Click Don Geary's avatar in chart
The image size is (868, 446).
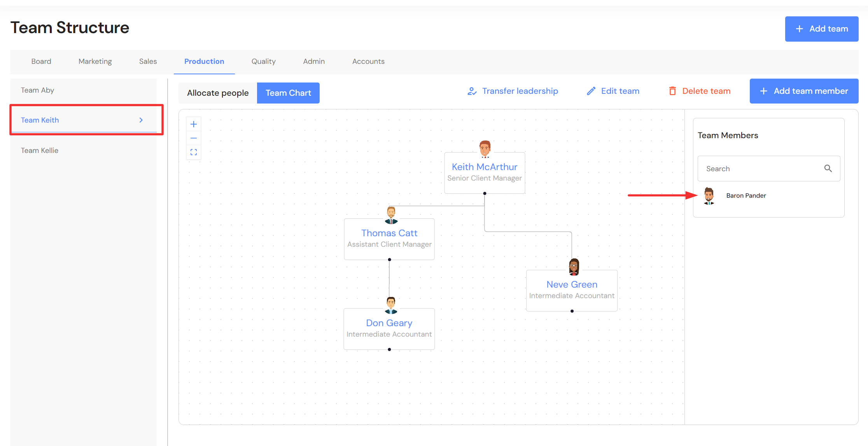coord(391,305)
